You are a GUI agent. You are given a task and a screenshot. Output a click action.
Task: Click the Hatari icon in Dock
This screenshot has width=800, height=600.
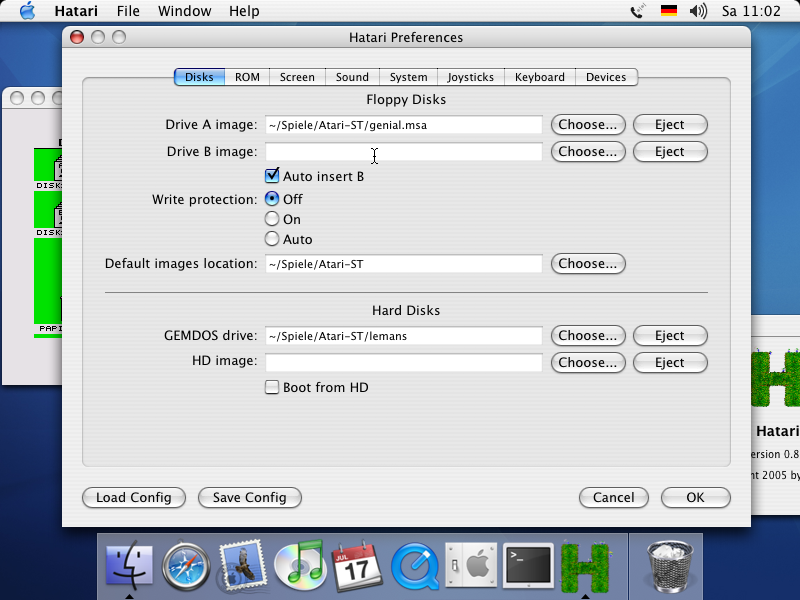tap(585, 566)
